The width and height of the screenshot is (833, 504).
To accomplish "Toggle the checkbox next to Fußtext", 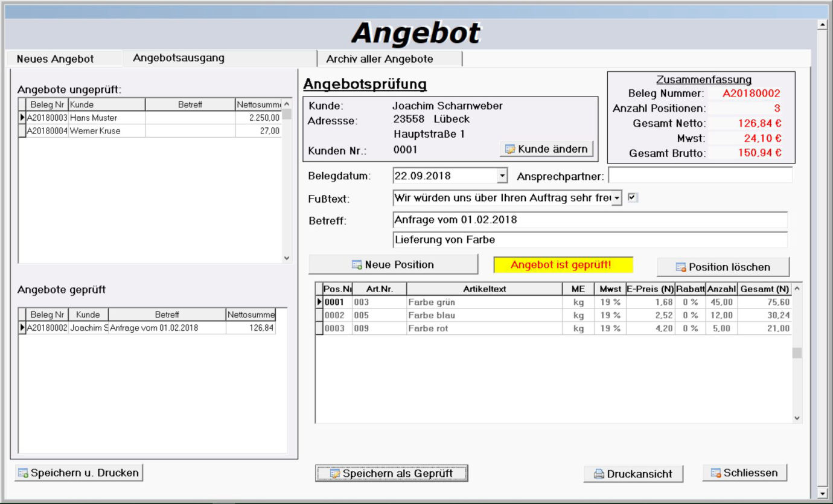I will [x=633, y=197].
